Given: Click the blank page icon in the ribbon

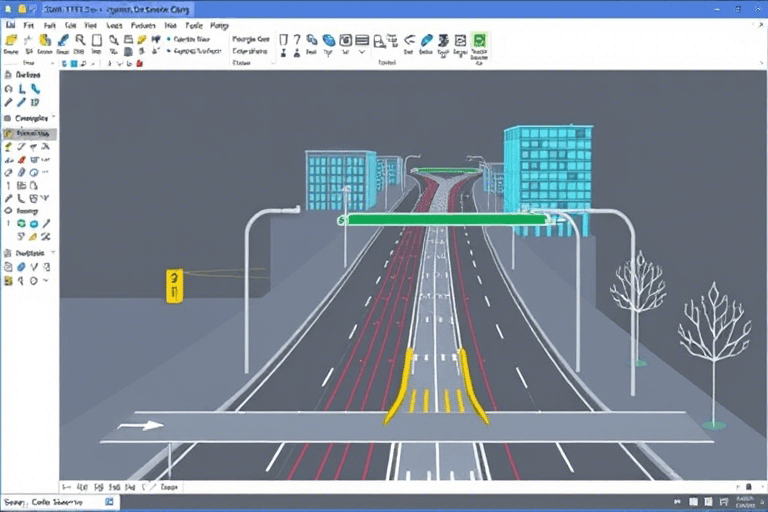Looking at the screenshot, I should click(x=97, y=41).
